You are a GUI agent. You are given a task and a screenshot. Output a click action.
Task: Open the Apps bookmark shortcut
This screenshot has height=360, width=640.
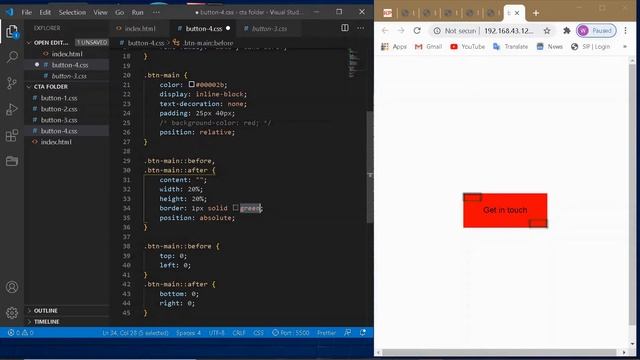[394, 47]
